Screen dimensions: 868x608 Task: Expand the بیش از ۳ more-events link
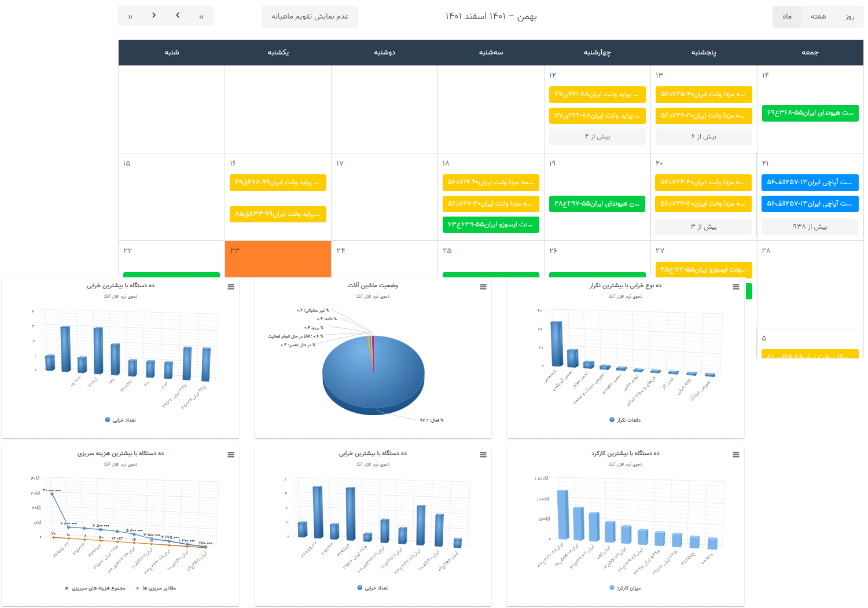(x=704, y=227)
